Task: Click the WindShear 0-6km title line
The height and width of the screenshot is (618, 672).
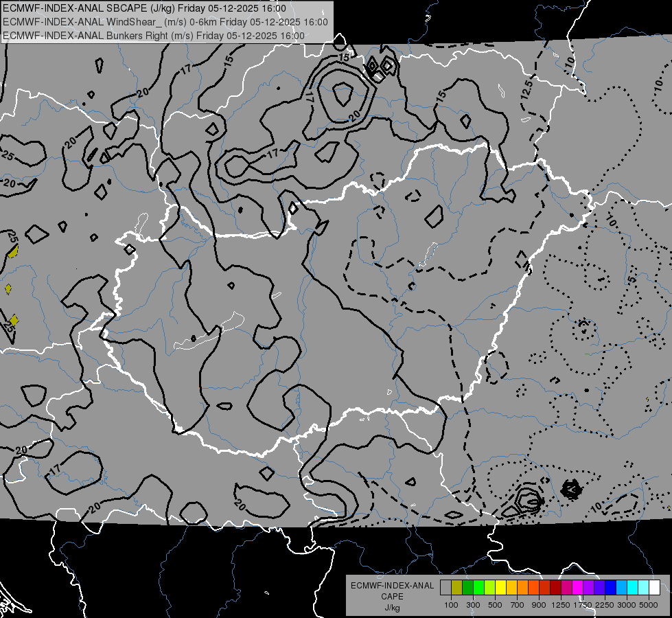Action: pos(165,22)
